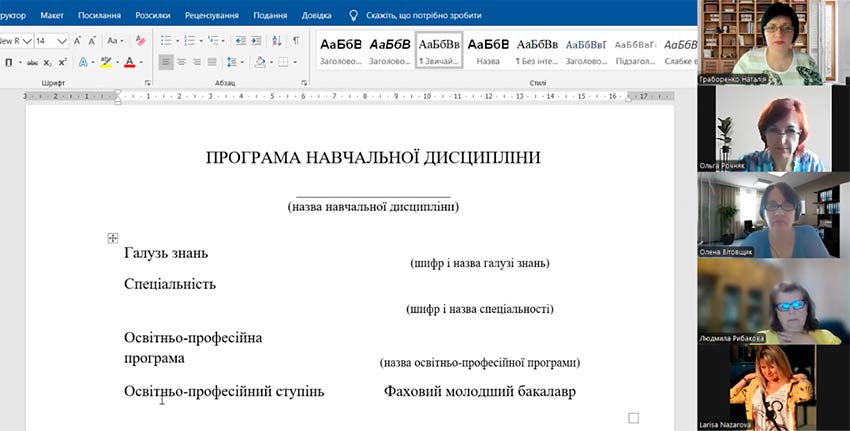850x431 pixels.
Task: Click the table move handle above Галузь знань
Action: pyautogui.click(x=113, y=238)
